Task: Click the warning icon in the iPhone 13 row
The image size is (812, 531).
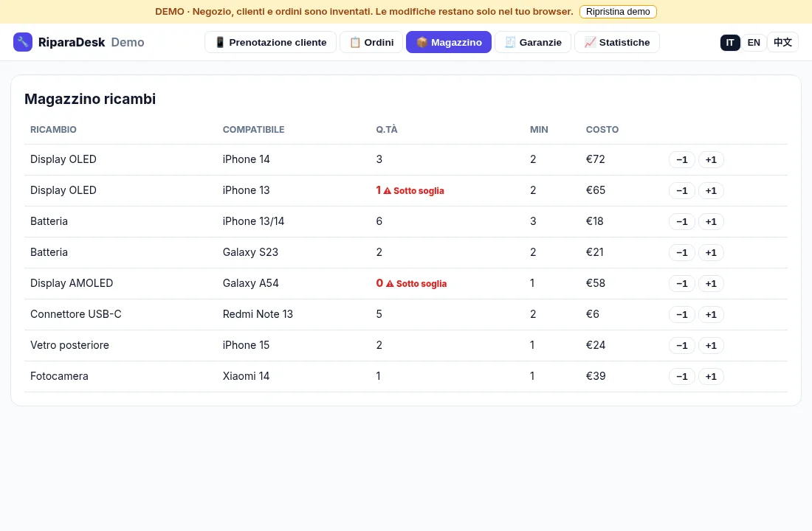Action: click(x=388, y=190)
